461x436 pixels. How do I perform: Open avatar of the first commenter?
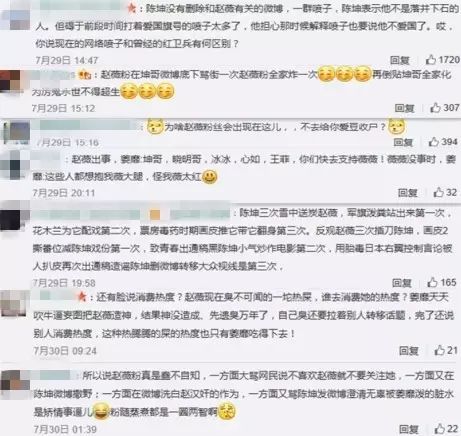pos(16,19)
